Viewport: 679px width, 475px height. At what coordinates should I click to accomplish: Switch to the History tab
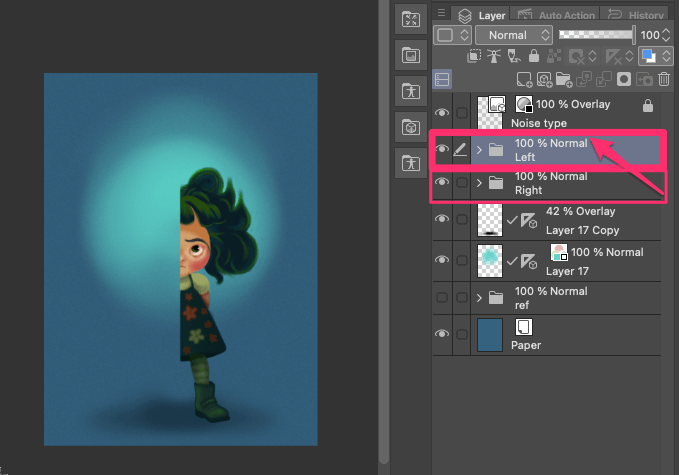click(x=636, y=15)
